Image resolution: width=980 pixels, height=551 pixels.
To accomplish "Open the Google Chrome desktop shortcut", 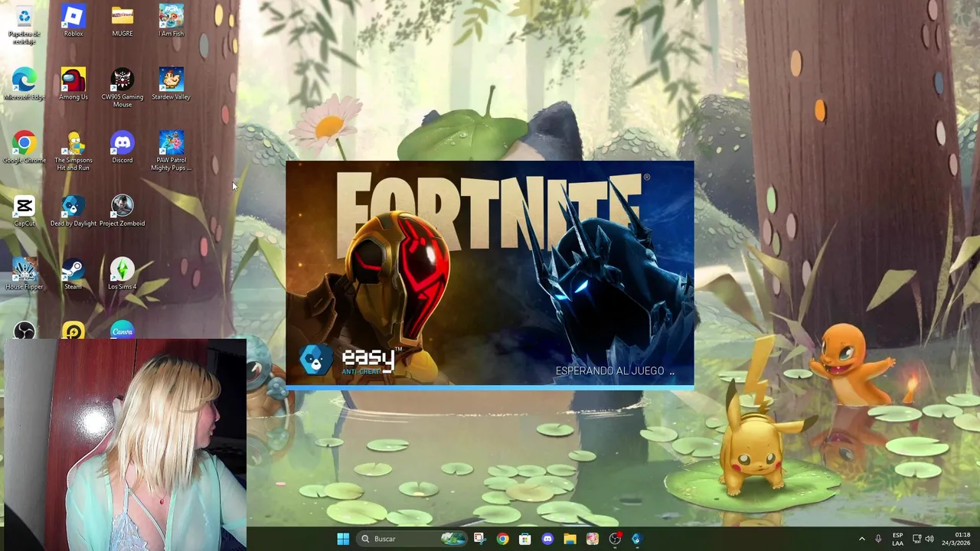I will (24, 148).
